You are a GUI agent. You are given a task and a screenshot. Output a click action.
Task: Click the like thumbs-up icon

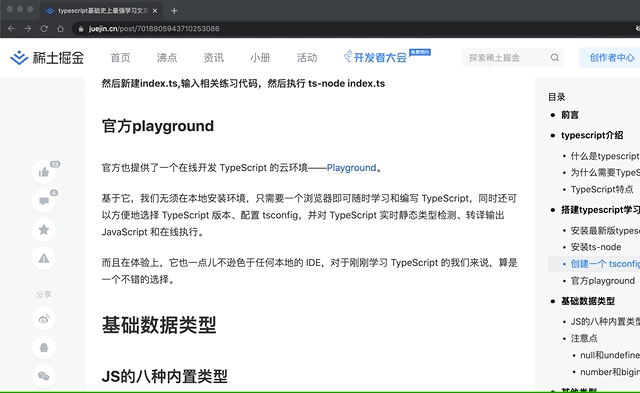click(44, 172)
